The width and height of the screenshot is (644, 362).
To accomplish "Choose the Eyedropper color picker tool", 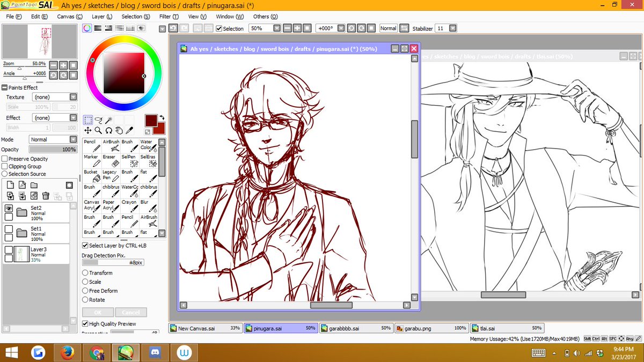I will click(129, 130).
